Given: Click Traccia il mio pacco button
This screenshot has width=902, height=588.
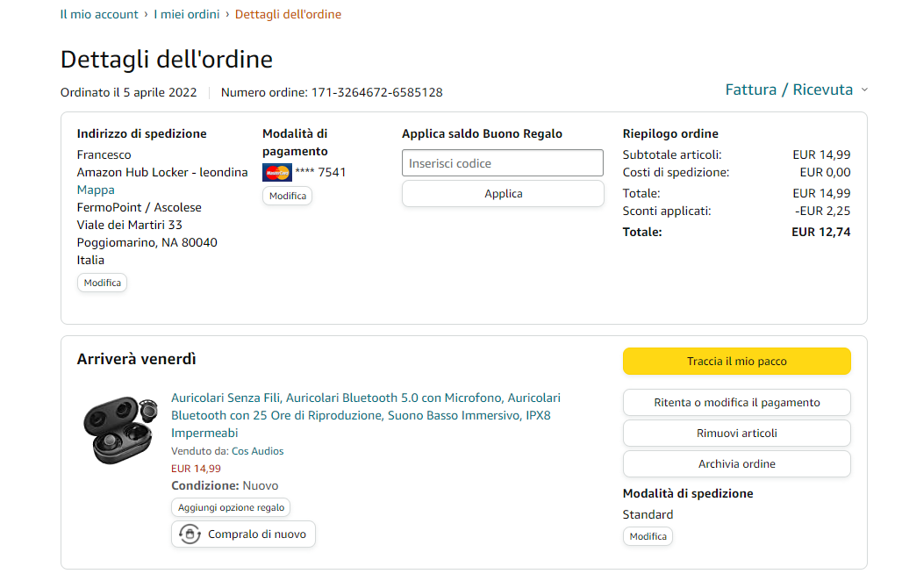Looking at the screenshot, I should pos(736,362).
